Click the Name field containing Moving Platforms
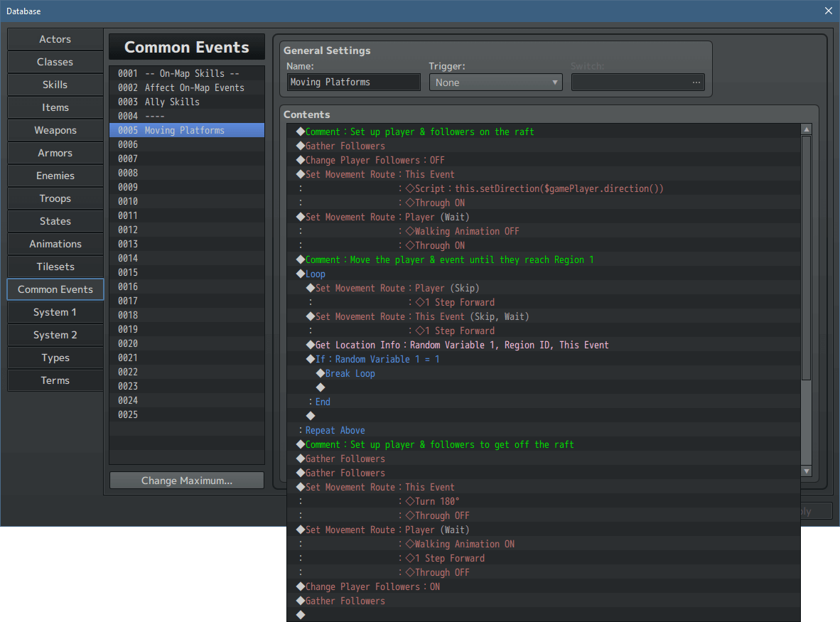840x622 pixels. [x=353, y=82]
